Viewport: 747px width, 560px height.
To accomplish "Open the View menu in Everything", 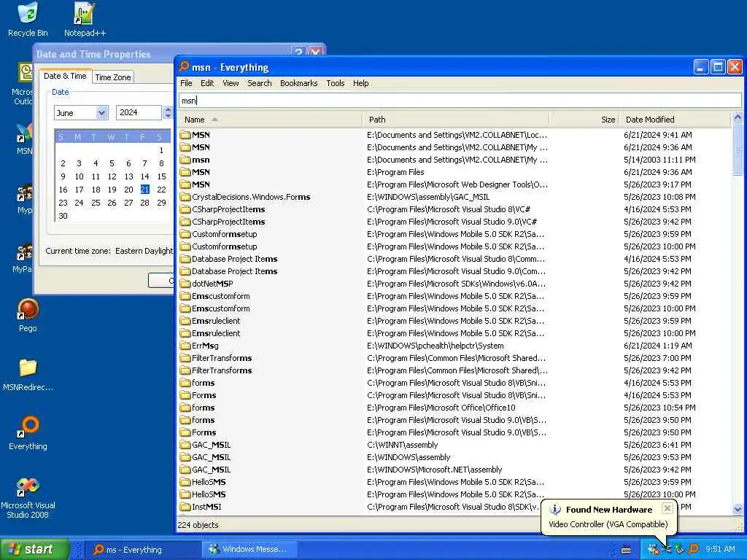I will click(231, 83).
